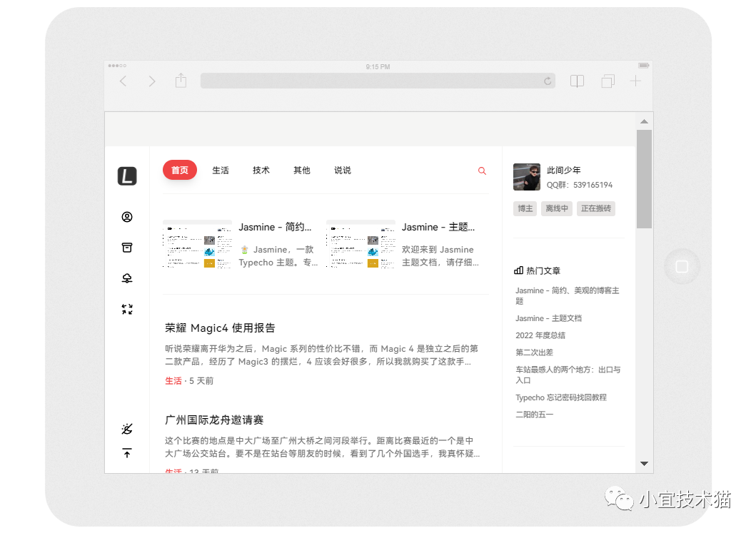Toggle dark mode with the sun icon
The width and height of the screenshot is (756, 533).
(127, 429)
